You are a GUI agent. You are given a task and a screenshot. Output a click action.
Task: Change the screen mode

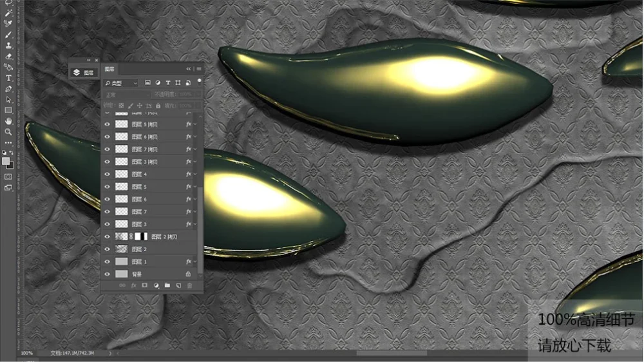point(8,188)
